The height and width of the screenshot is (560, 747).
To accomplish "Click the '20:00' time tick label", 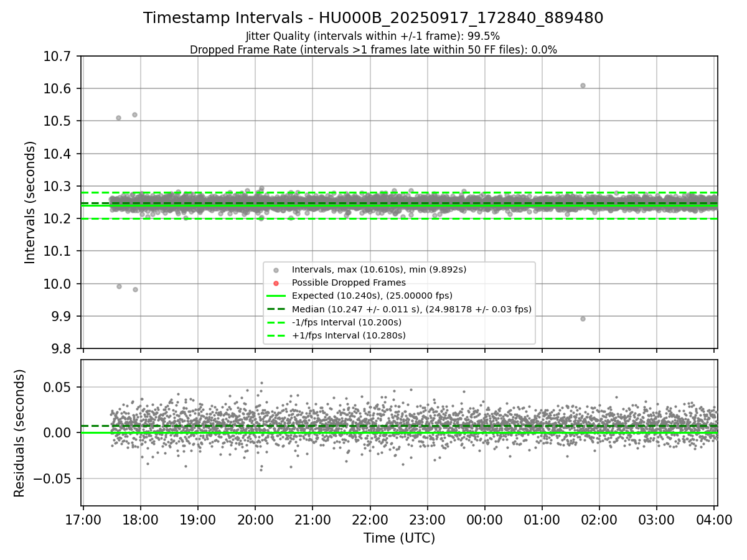I will [x=255, y=518].
